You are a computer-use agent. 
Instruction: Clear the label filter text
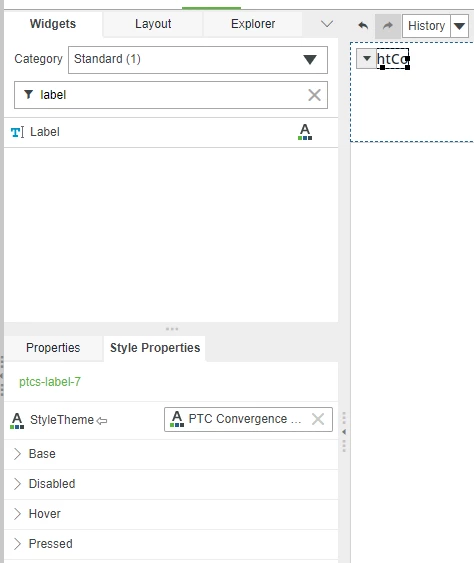pyautogui.click(x=314, y=95)
